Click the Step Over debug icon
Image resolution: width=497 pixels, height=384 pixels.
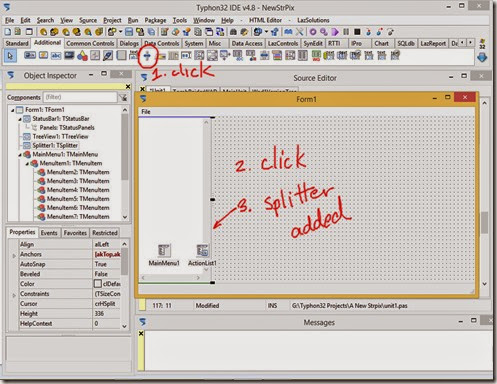[379, 32]
